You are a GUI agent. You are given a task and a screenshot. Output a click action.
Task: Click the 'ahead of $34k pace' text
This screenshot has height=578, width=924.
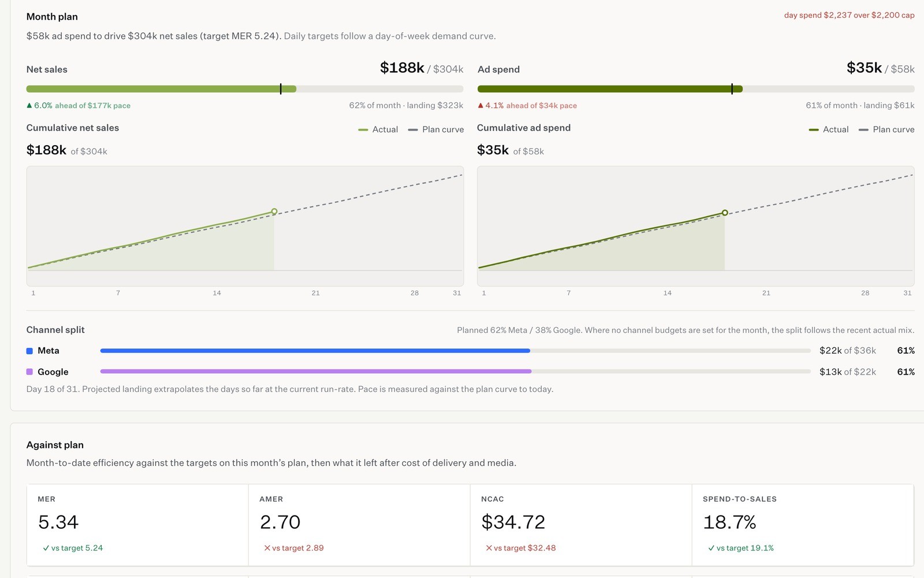tap(542, 105)
